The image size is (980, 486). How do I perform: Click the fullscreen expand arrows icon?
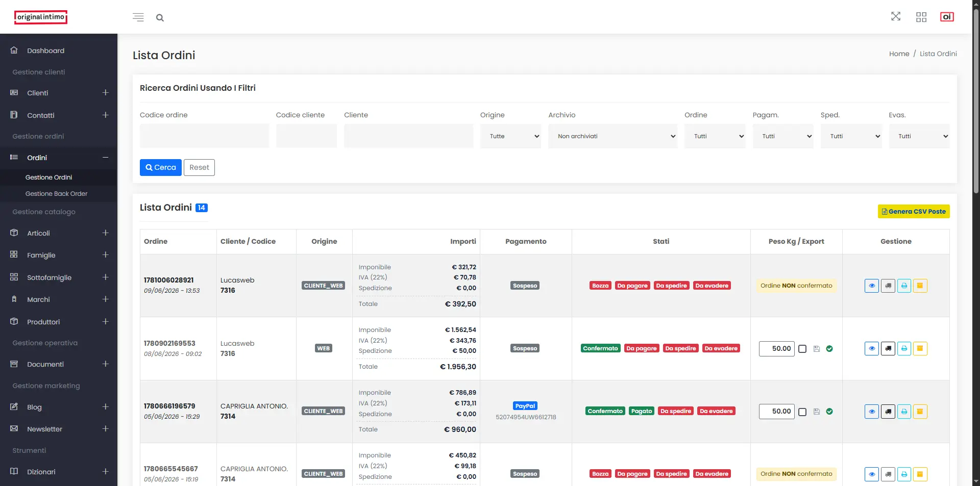(x=896, y=16)
